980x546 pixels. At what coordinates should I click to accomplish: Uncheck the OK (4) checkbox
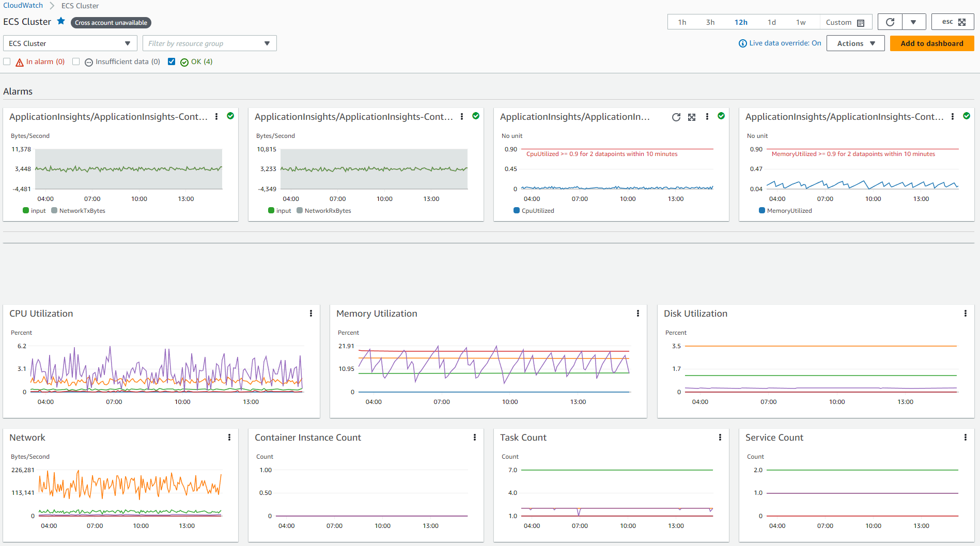pos(172,61)
